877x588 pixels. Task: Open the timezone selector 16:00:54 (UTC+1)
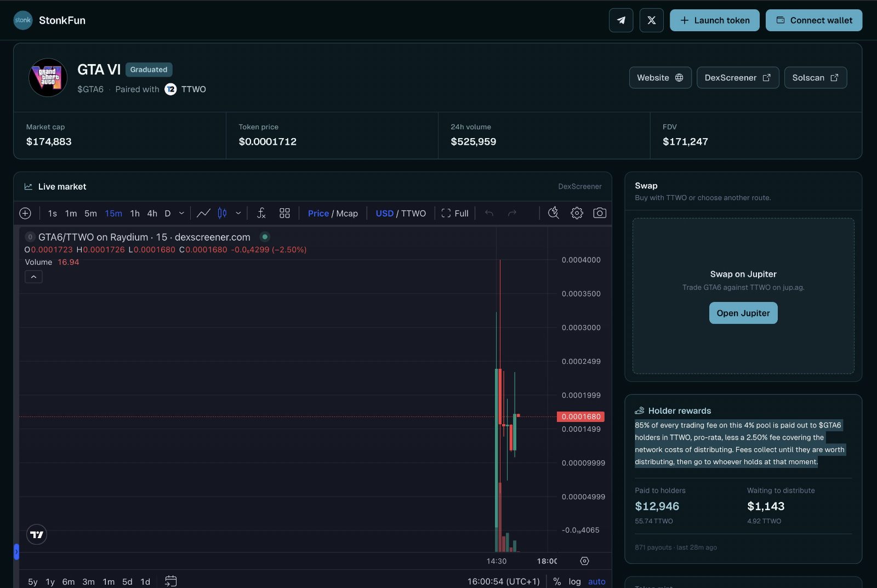(504, 581)
